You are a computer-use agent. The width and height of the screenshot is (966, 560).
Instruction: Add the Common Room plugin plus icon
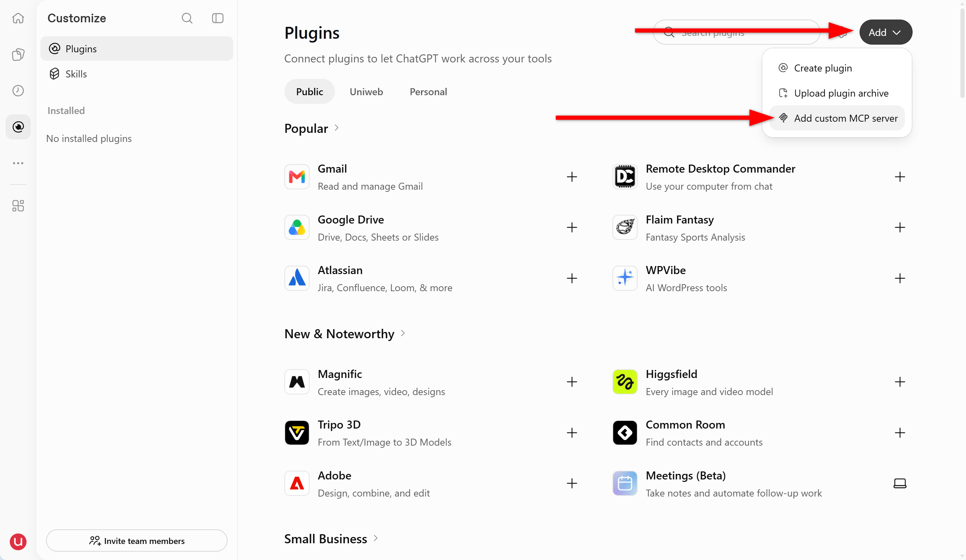(900, 433)
